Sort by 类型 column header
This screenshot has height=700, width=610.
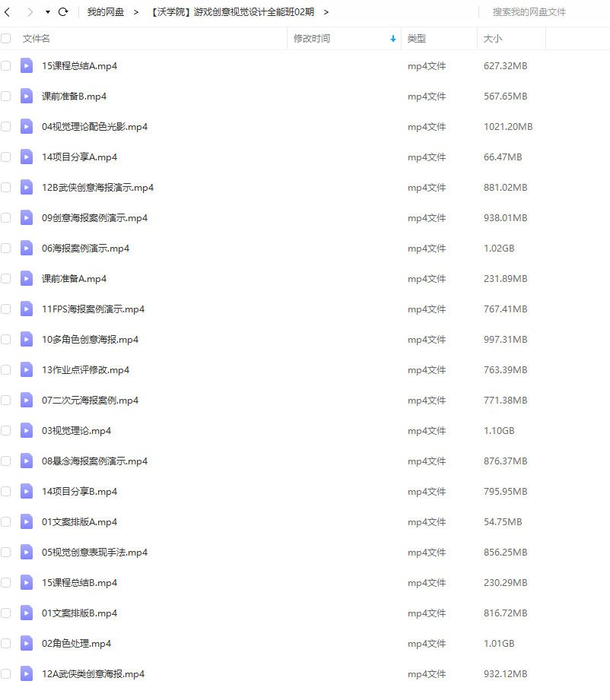coord(417,39)
